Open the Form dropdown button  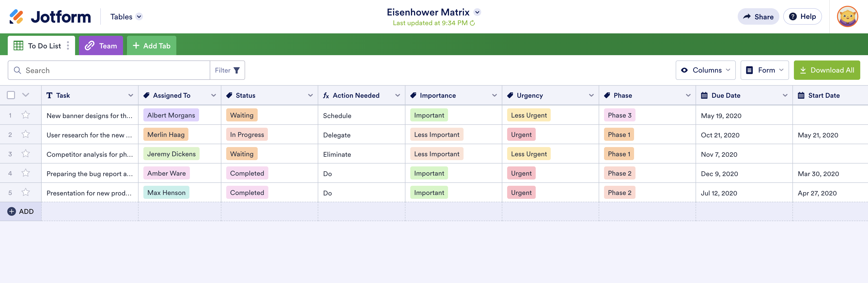(x=764, y=70)
